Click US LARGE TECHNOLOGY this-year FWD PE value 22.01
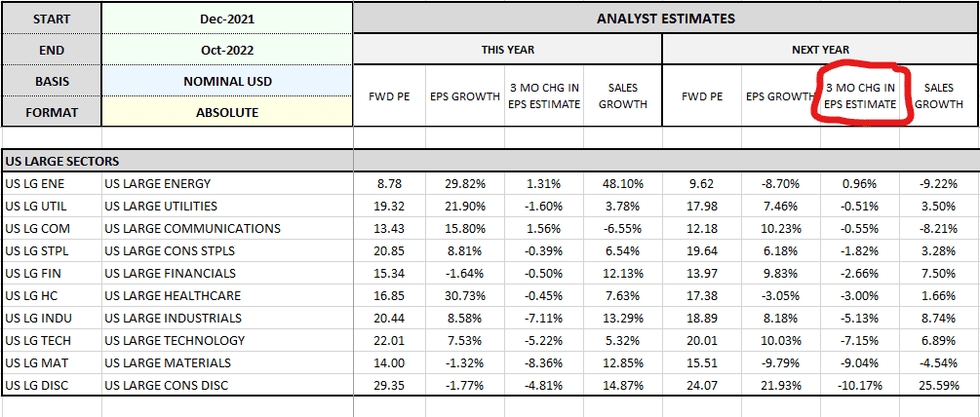 [389, 340]
